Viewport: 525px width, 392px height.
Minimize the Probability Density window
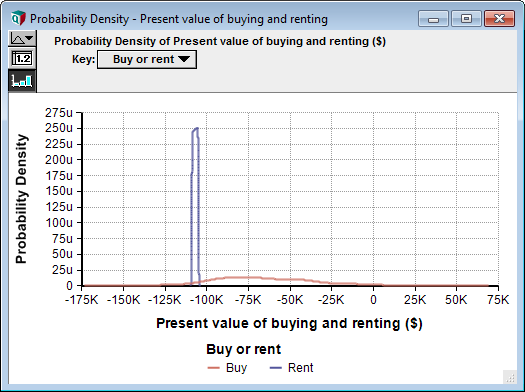point(433,18)
